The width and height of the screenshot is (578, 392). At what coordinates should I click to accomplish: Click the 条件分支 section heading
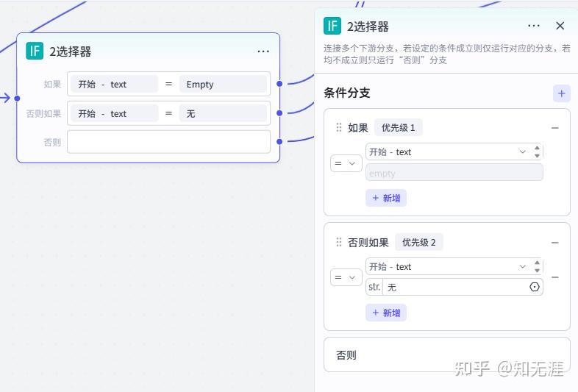click(x=347, y=93)
